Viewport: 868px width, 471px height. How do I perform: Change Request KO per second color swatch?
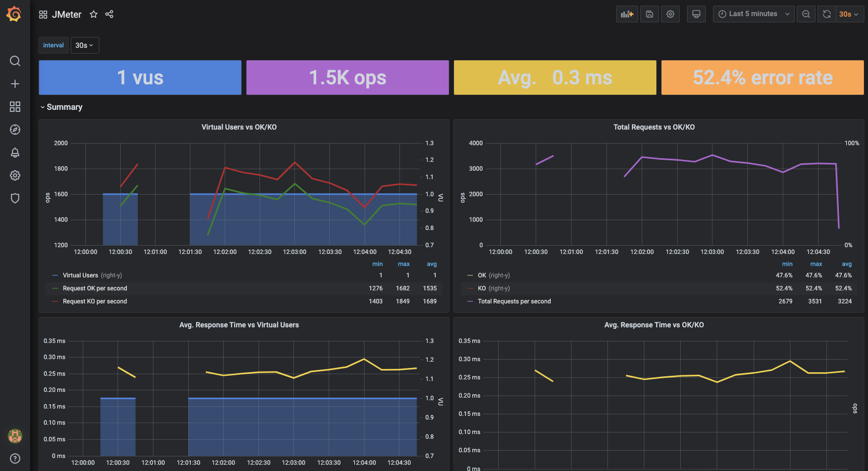click(x=55, y=301)
